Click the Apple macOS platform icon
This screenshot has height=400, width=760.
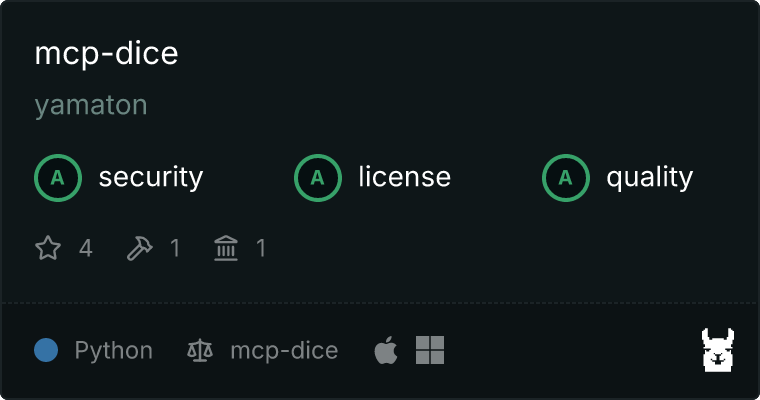click(386, 350)
